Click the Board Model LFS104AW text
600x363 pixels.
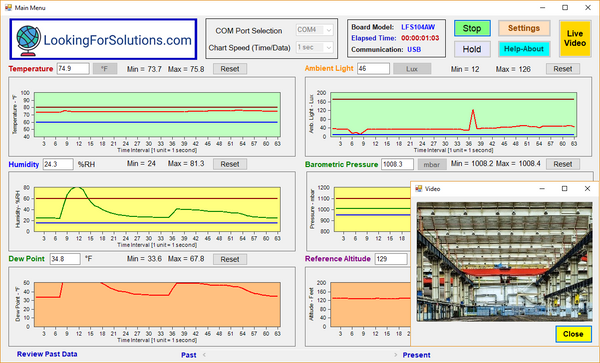[x=418, y=27]
